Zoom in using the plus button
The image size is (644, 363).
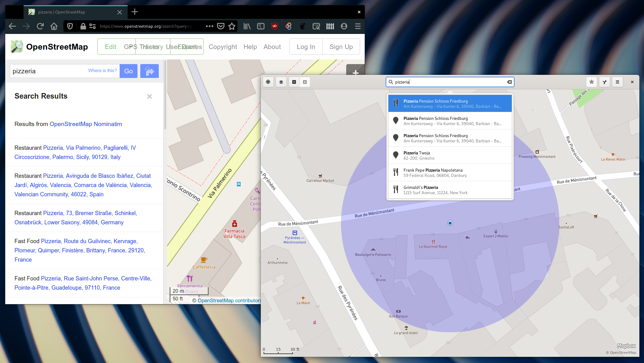305,82
